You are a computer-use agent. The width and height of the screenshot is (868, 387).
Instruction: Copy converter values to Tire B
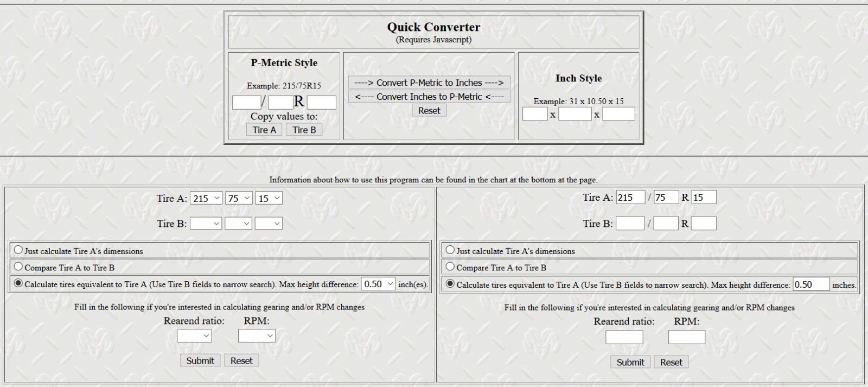304,130
